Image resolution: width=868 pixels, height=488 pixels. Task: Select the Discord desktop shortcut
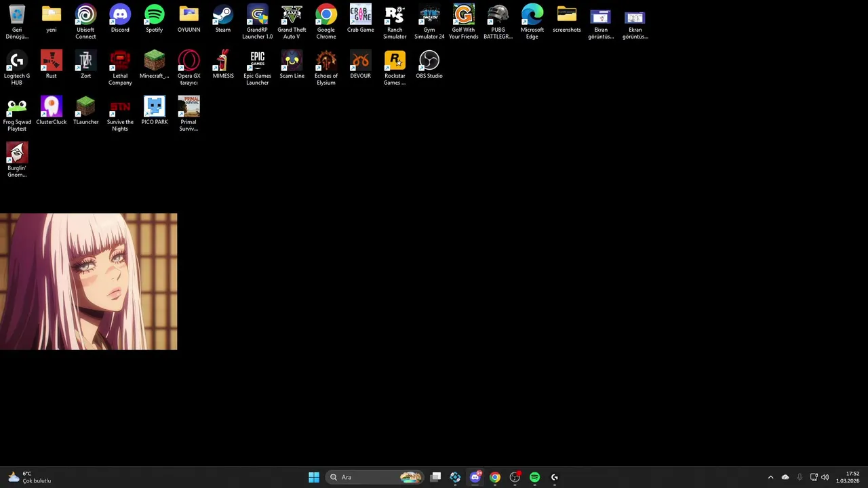tap(120, 19)
